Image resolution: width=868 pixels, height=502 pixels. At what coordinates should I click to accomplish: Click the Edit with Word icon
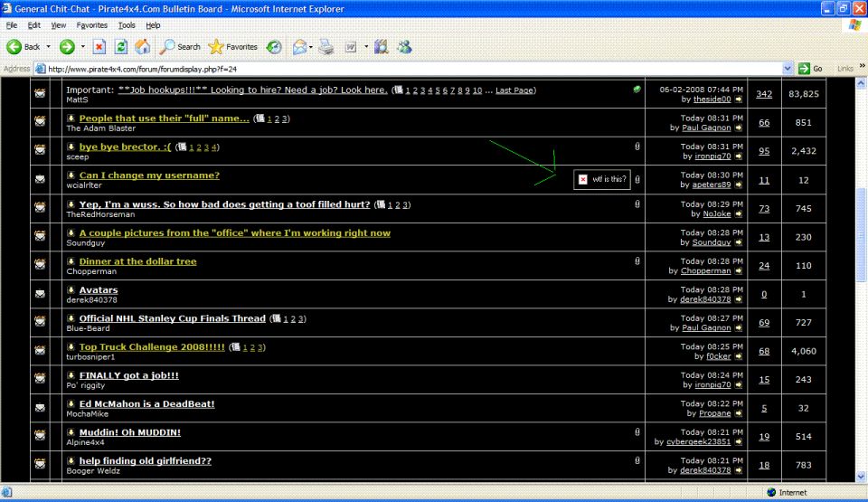tap(351, 47)
